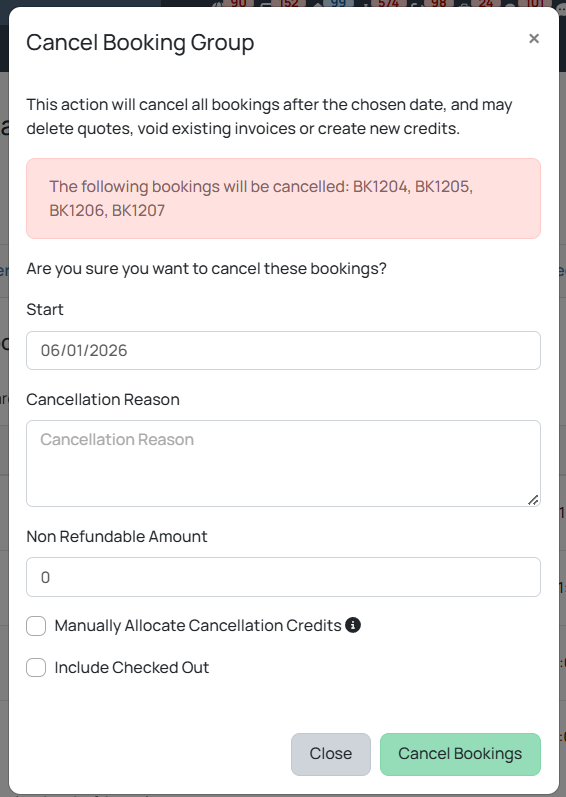Tick the Include Checked Out checkbox
566x797 pixels.
(36, 667)
